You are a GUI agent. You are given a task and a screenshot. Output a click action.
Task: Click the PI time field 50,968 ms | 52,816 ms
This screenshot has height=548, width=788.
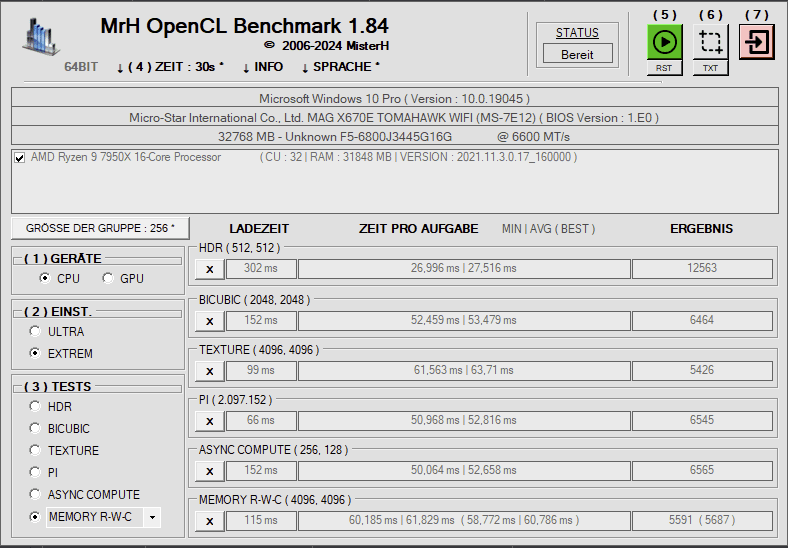pos(464,420)
